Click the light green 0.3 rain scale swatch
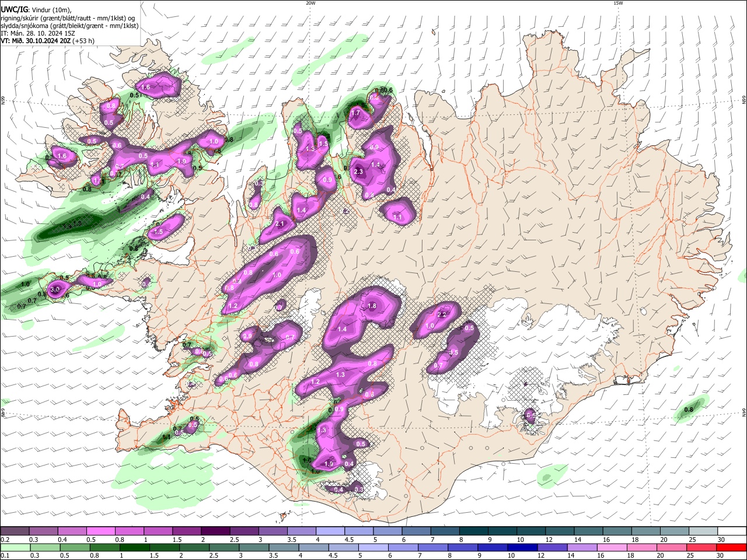 click(45, 547)
